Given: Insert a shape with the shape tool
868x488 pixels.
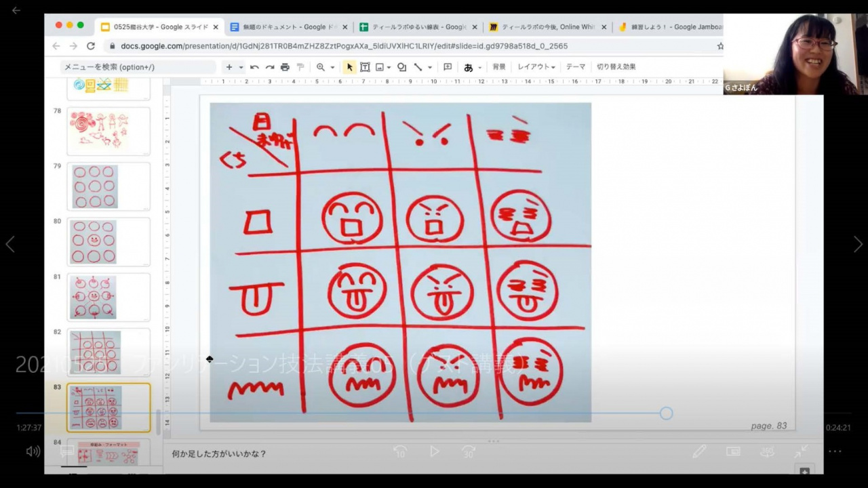Looking at the screenshot, I should point(401,67).
